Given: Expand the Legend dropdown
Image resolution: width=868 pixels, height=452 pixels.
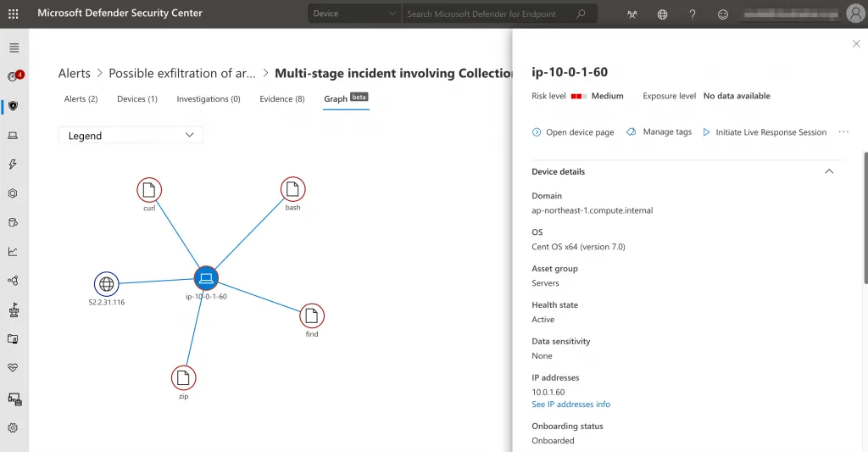Looking at the screenshot, I should (x=131, y=136).
